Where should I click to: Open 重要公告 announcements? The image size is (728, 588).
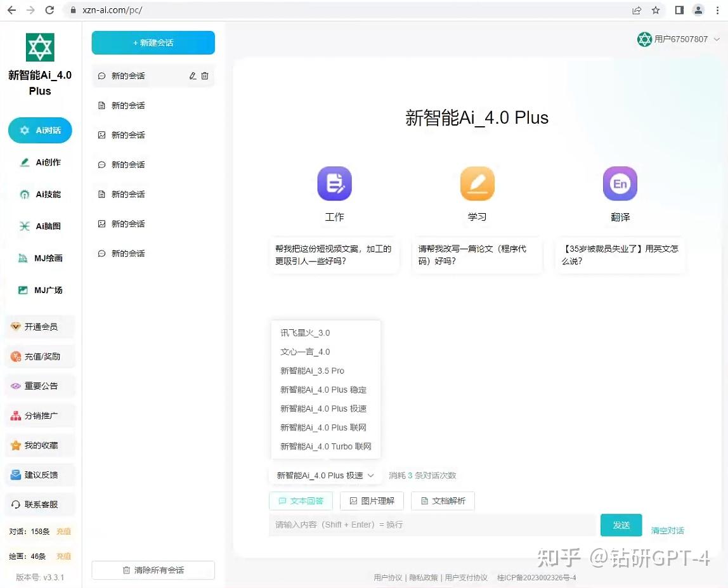tap(40, 386)
